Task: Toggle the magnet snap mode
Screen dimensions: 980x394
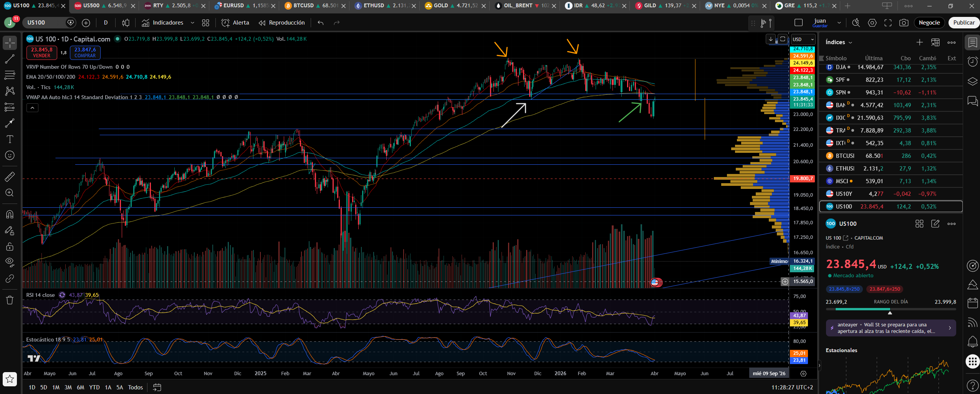Action: click(x=10, y=214)
